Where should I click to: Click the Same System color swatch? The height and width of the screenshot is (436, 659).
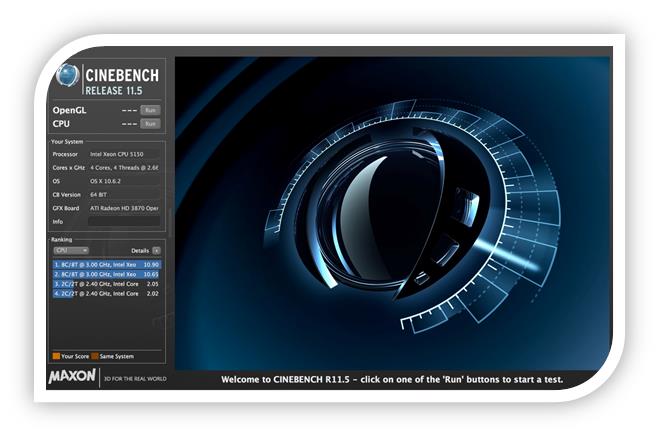96,355
